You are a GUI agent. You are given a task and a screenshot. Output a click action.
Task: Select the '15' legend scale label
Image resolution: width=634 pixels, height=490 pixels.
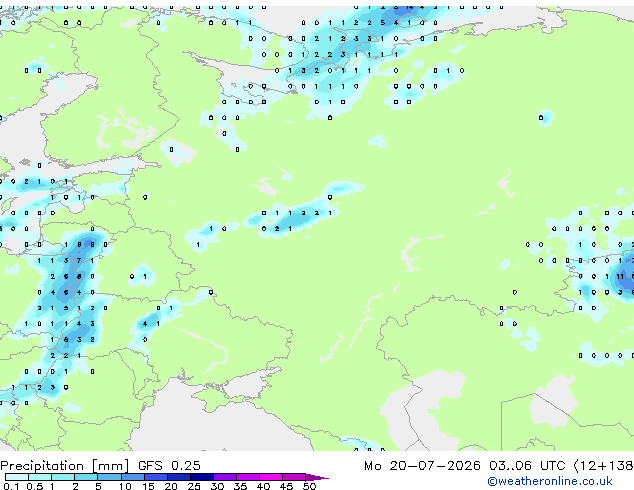[148, 486]
